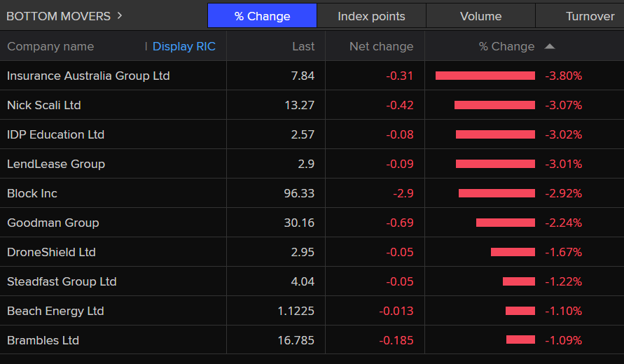Click net change -2.9
This screenshot has width=624, height=364.
[x=403, y=193]
